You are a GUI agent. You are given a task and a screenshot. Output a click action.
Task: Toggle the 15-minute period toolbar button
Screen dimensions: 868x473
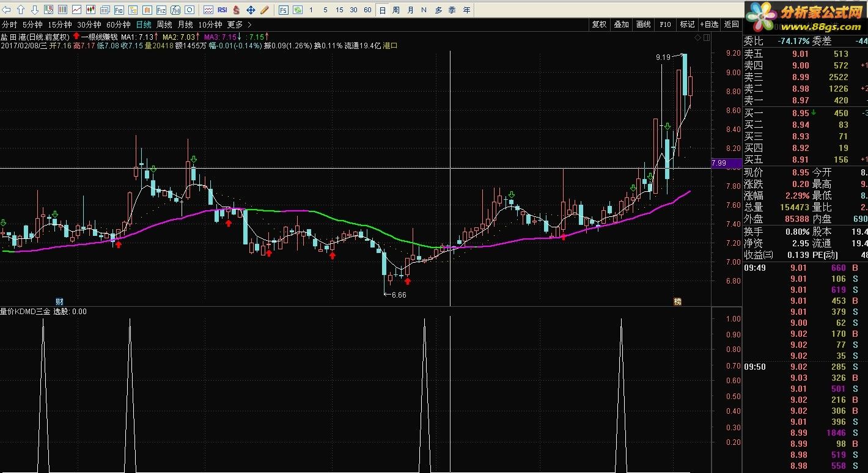click(339, 10)
